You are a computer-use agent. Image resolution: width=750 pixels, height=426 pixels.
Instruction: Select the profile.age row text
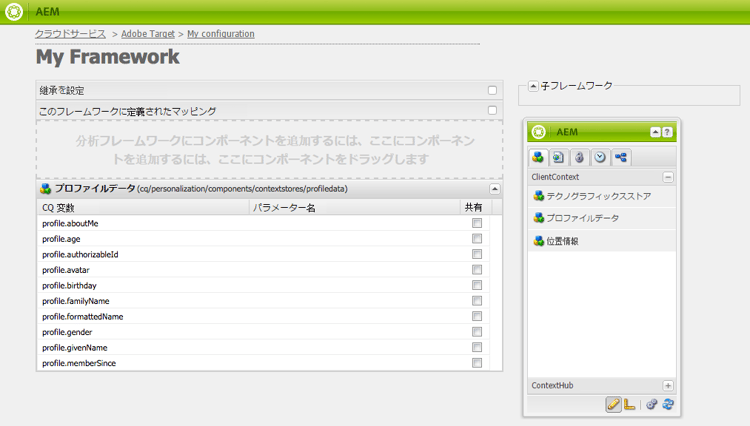coord(61,239)
